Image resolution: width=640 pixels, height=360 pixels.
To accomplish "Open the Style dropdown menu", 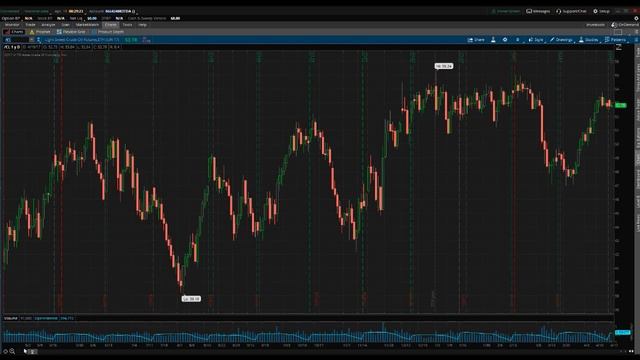I will tap(536, 40).
